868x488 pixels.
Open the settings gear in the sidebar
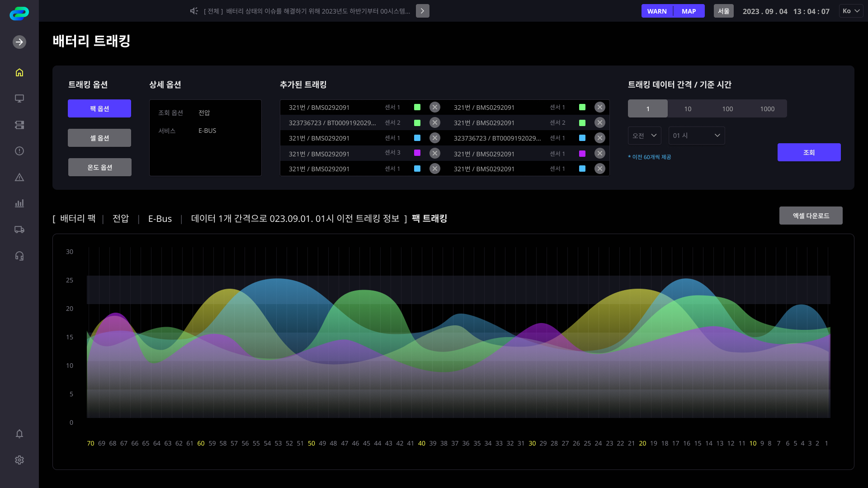19,460
